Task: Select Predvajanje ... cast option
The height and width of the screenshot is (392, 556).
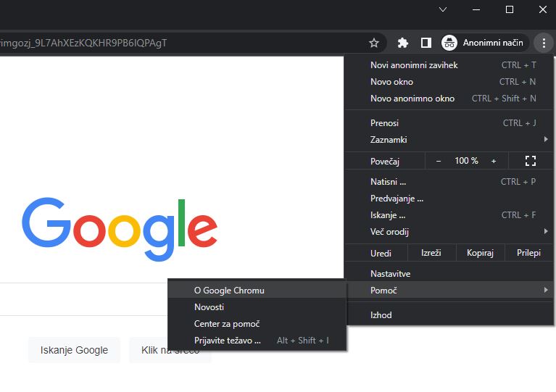Action: (449, 199)
